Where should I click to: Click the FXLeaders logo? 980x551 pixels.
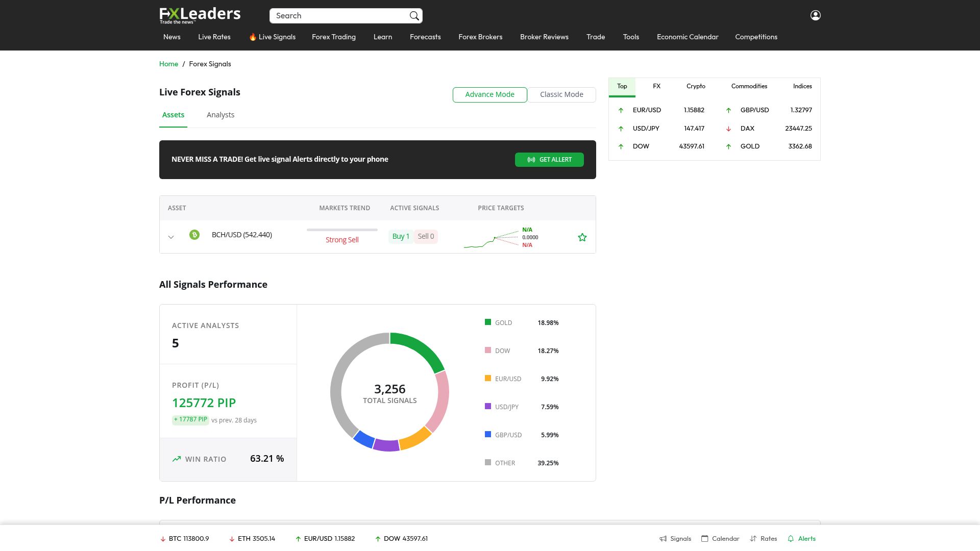coord(200,15)
